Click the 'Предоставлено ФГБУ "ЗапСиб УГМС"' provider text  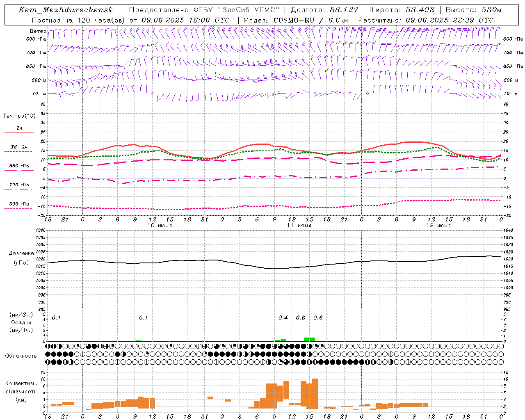point(204,10)
